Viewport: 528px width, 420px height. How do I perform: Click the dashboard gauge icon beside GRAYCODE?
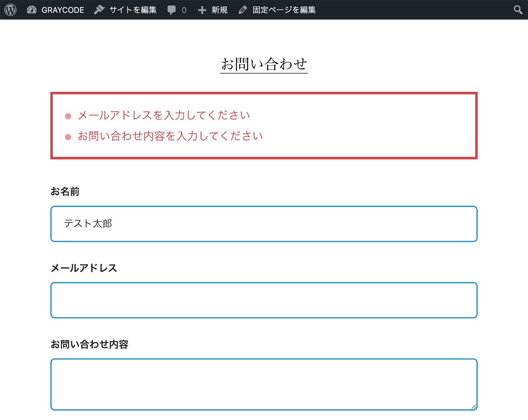coord(32,10)
